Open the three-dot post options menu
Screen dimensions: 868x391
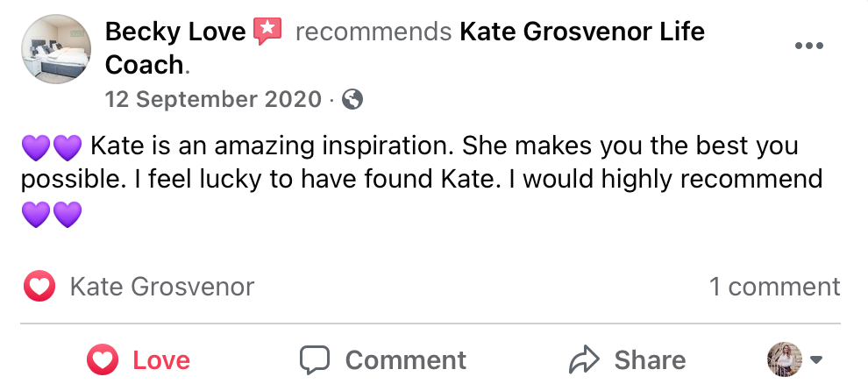pyautogui.click(x=808, y=46)
